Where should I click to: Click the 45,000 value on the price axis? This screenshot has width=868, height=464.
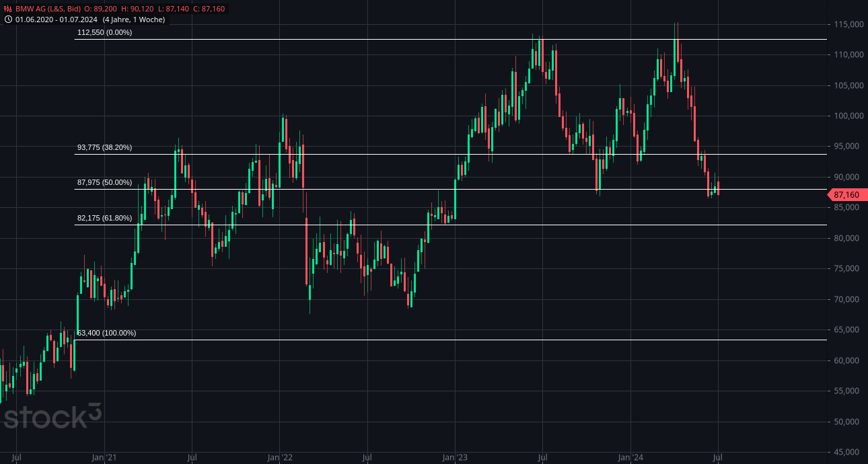pos(847,452)
